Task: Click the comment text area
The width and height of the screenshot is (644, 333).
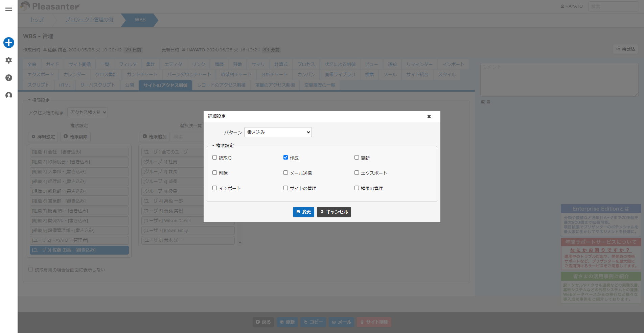Action: coord(559,80)
